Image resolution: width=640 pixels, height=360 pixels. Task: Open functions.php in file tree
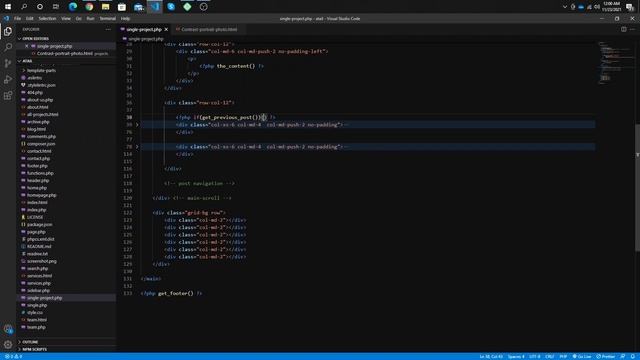[40, 173]
